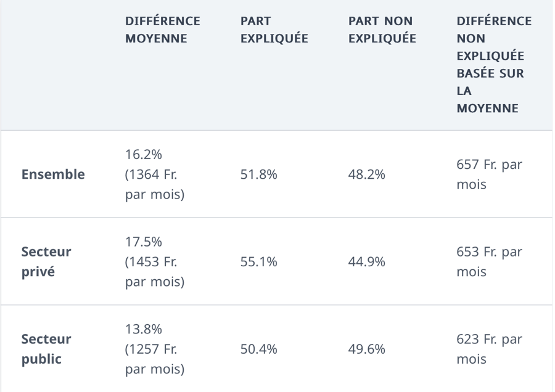Screen dimensions: 555x392
Task: Select the 55.1% value in Secteur privé
Action: (x=259, y=262)
